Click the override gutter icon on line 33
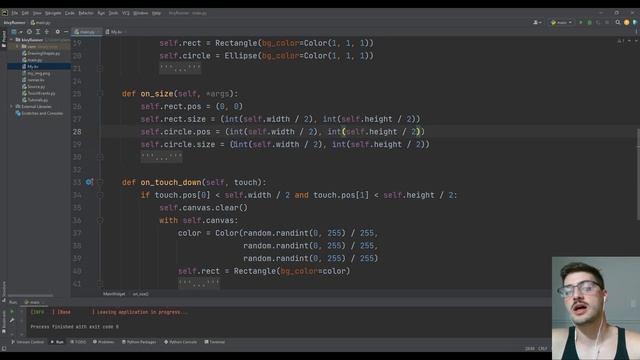This screenshot has height=360, width=640. pyautogui.click(x=89, y=182)
